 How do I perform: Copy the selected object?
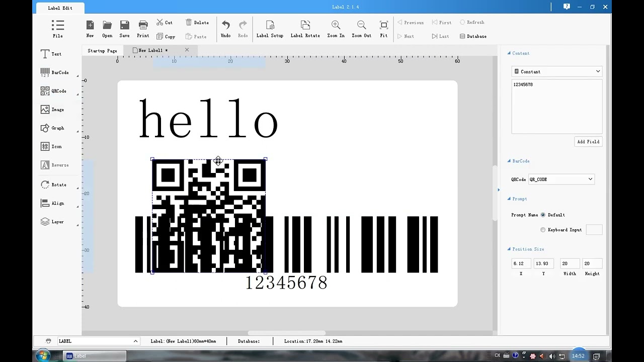point(166,36)
